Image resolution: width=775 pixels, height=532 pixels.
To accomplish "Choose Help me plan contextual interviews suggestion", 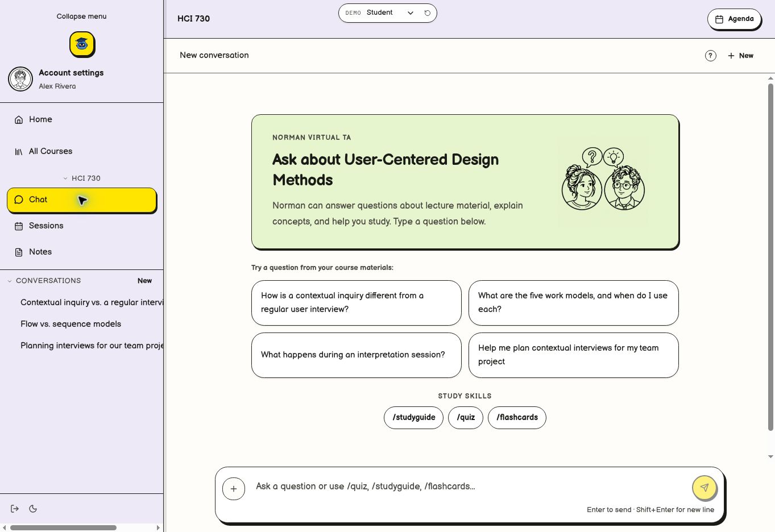I will [574, 355].
